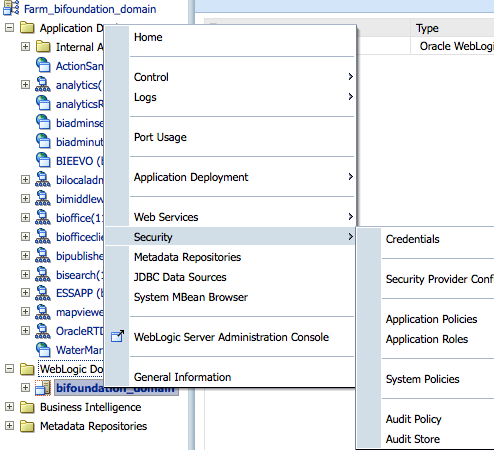Click the bilocaladmin cluster icon
The image size is (494, 450).
click(x=43, y=179)
